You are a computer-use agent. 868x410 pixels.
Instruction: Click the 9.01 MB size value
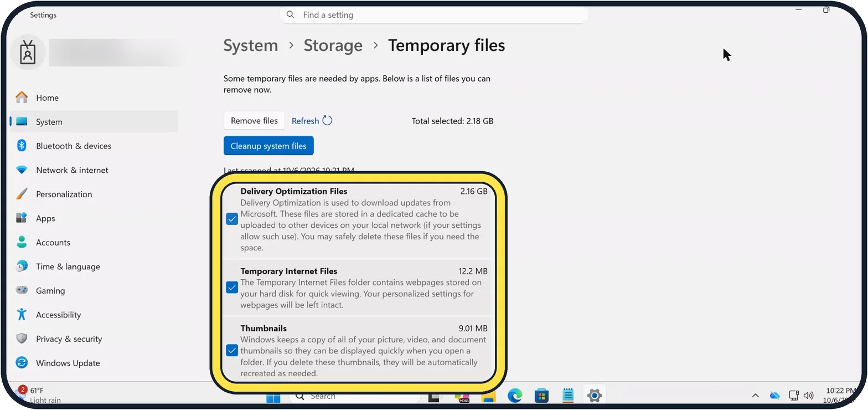pyautogui.click(x=473, y=328)
